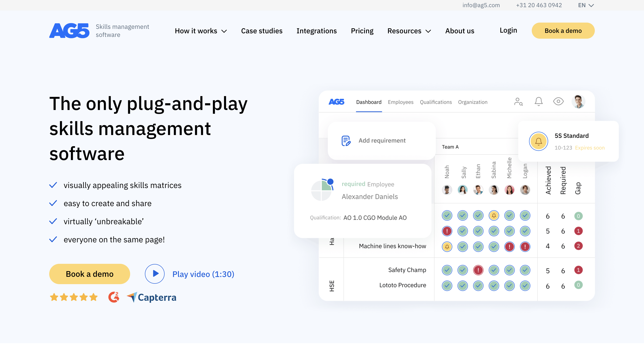Screen dimensions: 644x353
Task: Open the Qualifications tab
Action: pyautogui.click(x=436, y=102)
